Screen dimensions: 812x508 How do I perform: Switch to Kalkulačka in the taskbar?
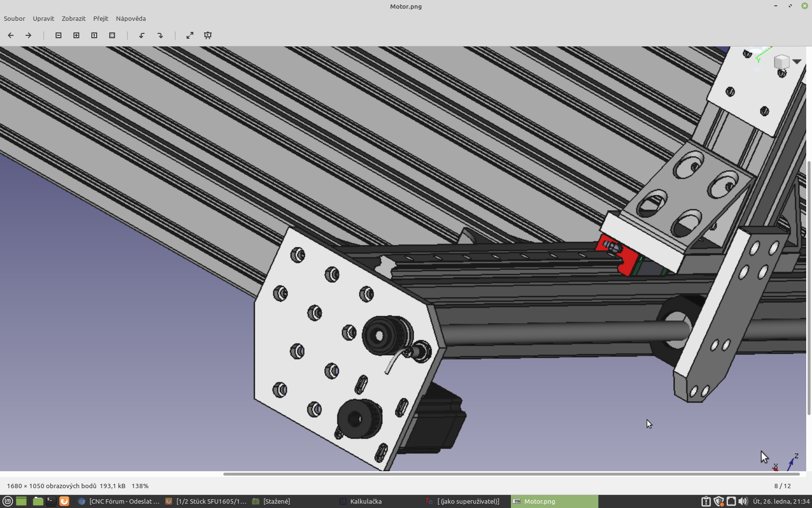[365, 501]
